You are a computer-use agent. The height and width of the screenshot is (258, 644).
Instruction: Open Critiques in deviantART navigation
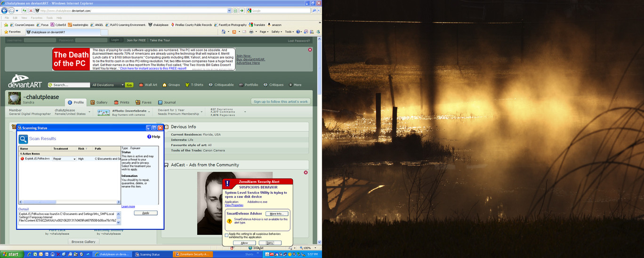click(x=273, y=85)
